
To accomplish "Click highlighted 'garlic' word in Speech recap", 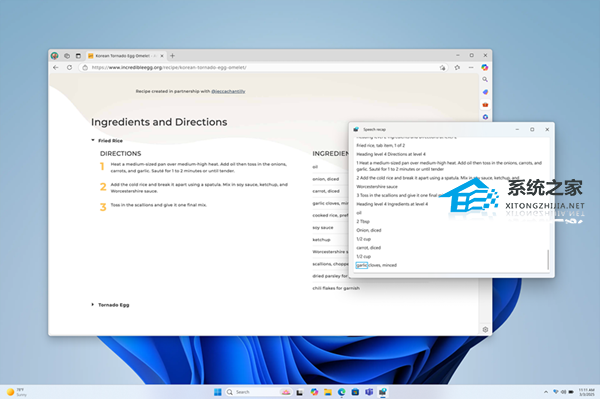I will click(x=362, y=265).
